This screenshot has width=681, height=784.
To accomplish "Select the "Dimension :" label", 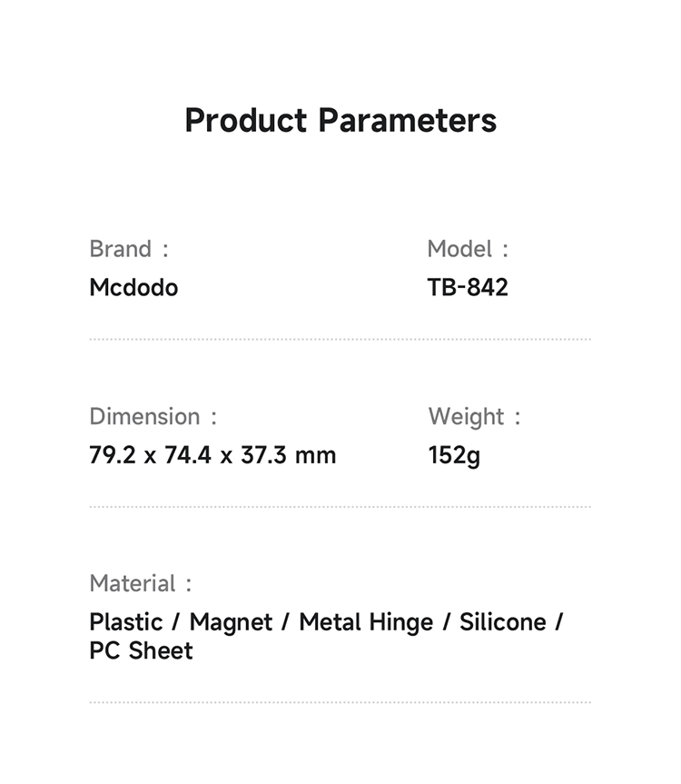I will coord(153,417).
